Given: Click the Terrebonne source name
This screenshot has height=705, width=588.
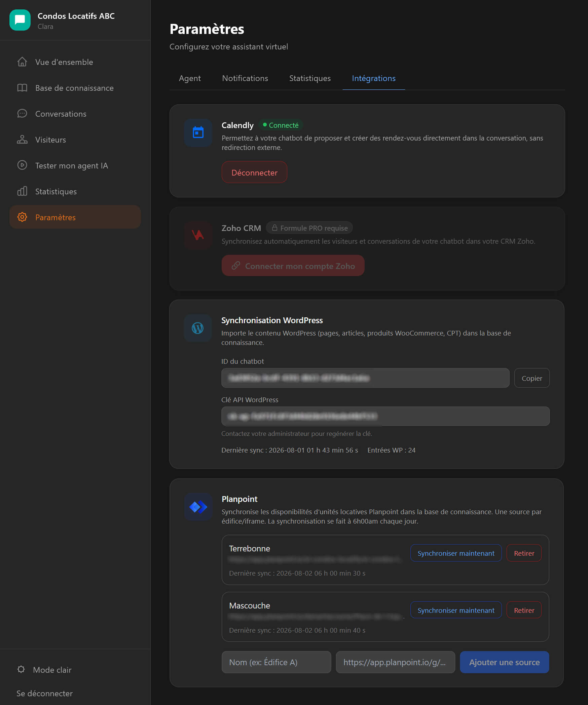Looking at the screenshot, I should (249, 548).
